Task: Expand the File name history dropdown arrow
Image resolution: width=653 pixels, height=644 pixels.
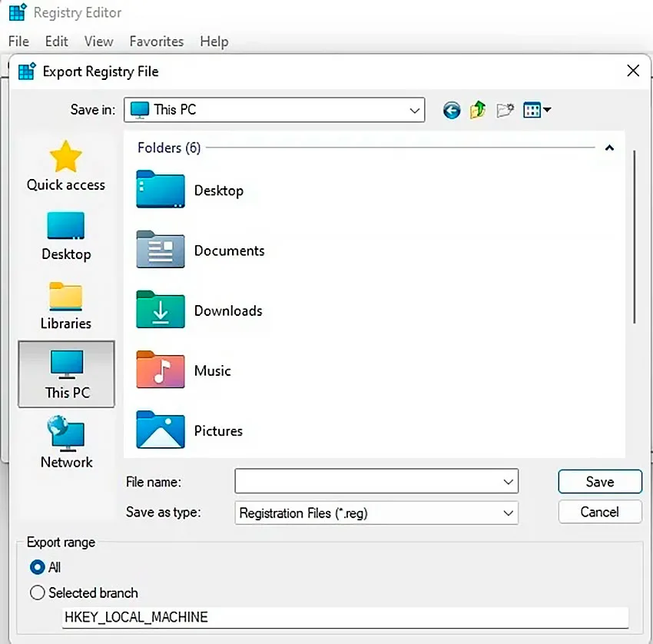Action: (x=508, y=482)
